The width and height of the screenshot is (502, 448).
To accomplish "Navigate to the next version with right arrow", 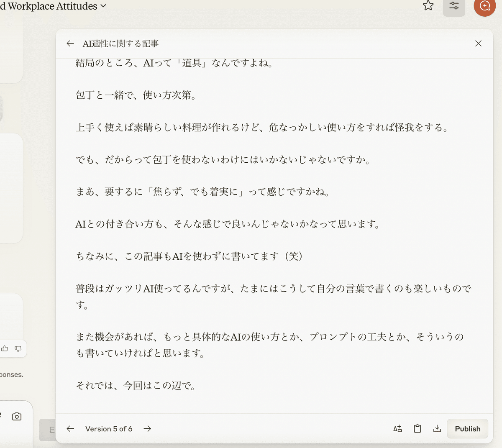I will click(x=147, y=429).
